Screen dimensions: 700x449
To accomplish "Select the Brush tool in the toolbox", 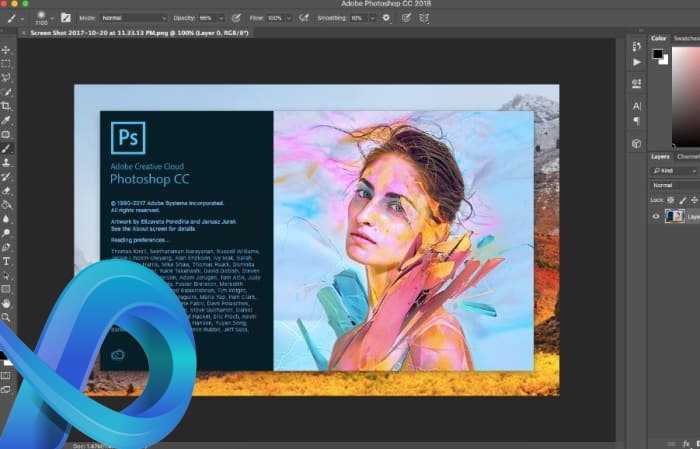I will click(6, 149).
